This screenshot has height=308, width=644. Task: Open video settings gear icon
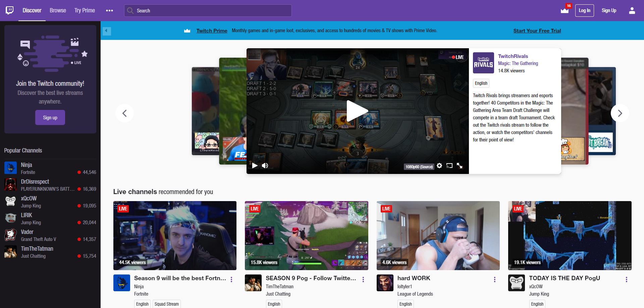(439, 166)
